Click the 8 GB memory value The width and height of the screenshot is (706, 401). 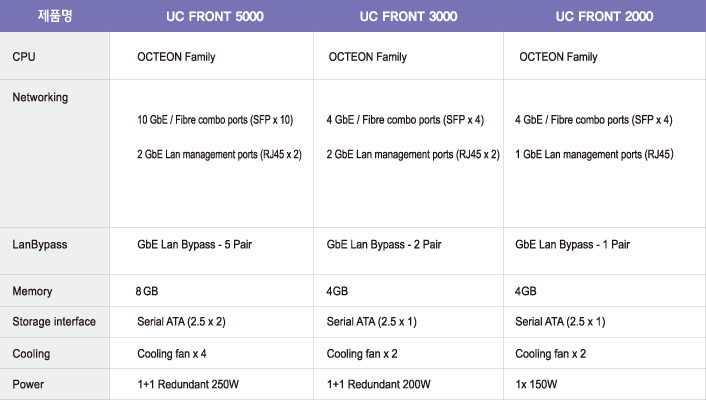coord(147,291)
